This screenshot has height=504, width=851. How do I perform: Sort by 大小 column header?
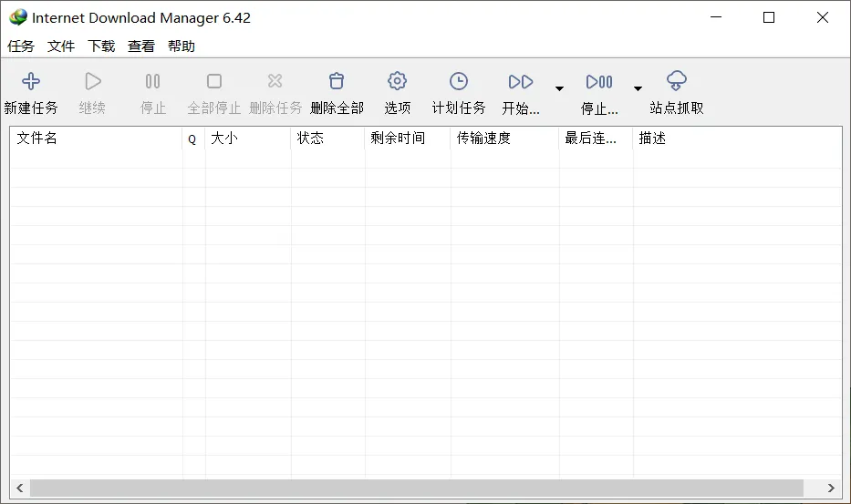tap(248, 139)
